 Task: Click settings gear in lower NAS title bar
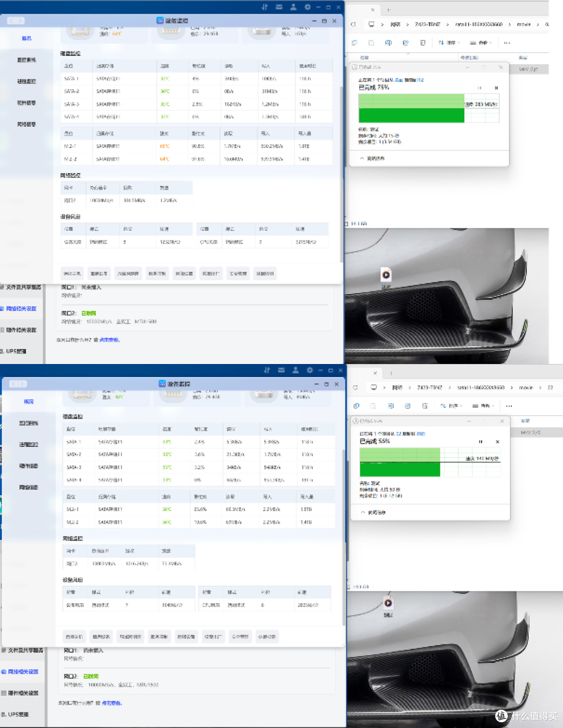310,370
